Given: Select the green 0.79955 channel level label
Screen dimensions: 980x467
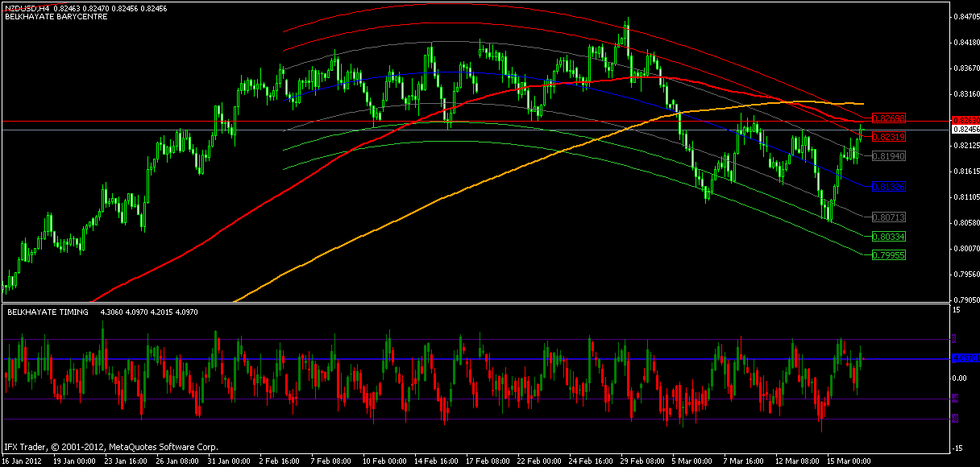Looking at the screenshot, I should (x=890, y=255).
